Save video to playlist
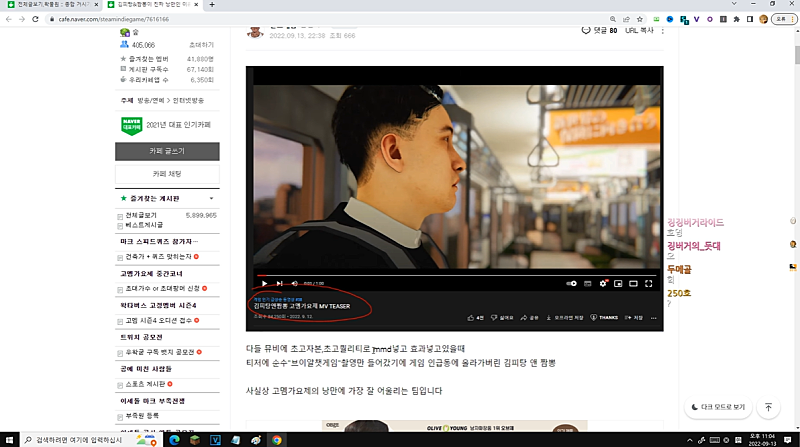 pos(634,317)
